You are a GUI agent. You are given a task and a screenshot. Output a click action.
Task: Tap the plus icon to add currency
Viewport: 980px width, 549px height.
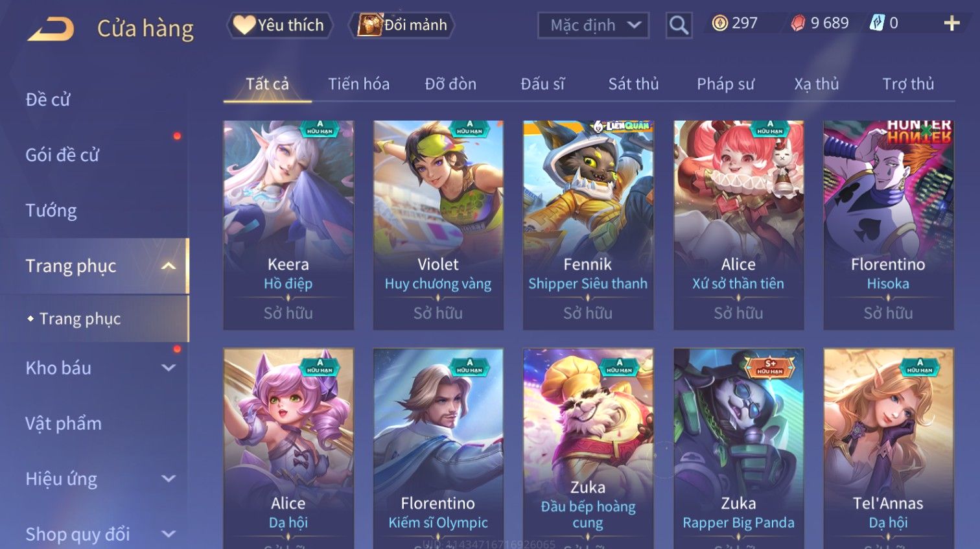(x=951, y=23)
